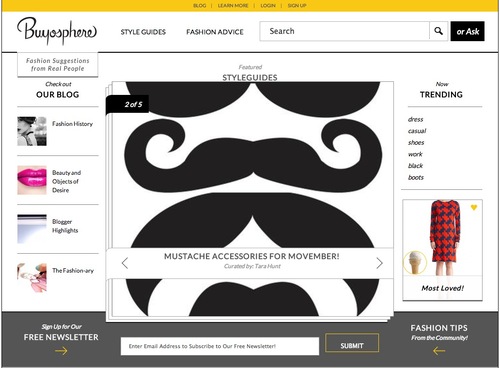Click the pink lips thumbnail
Viewport: 500px width, 368px height.
coord(32,180)
